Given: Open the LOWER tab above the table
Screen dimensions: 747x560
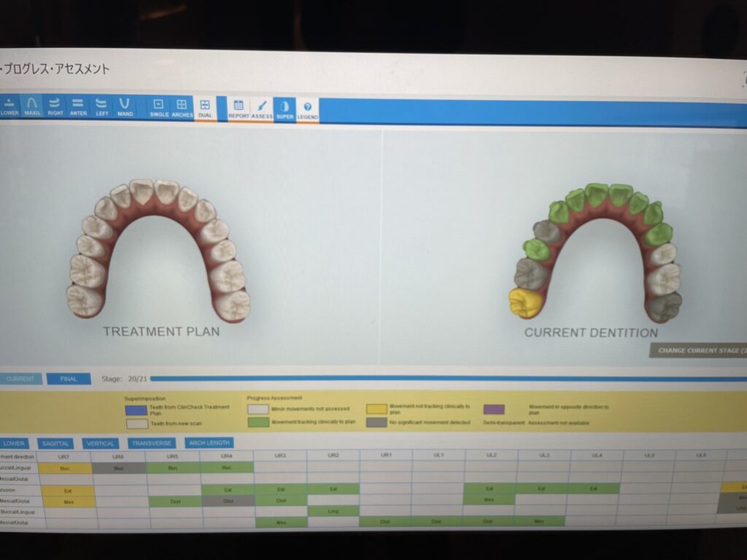Looking at the screenshot, I should tap(14, 443).
